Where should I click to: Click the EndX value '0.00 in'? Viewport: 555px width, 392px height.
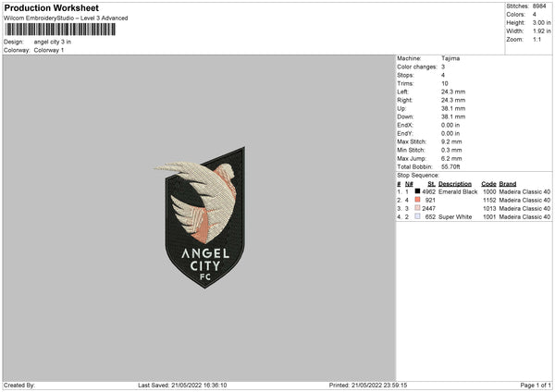[450, 125]
